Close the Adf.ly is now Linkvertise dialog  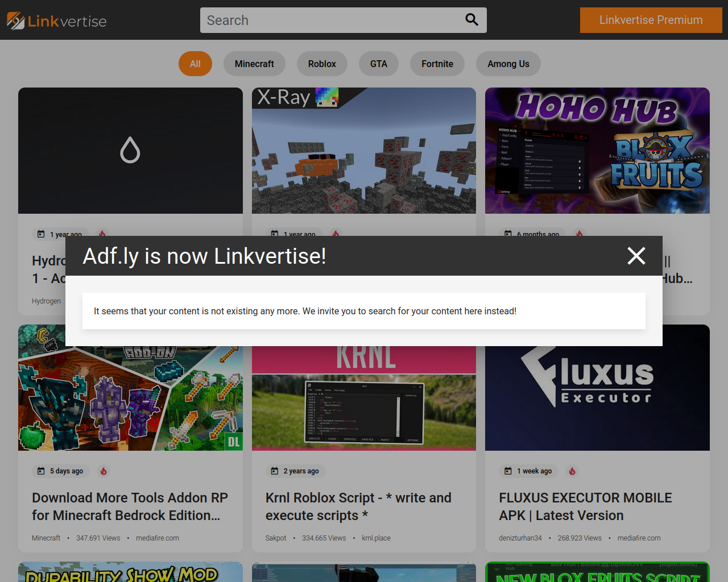[636, 256]
